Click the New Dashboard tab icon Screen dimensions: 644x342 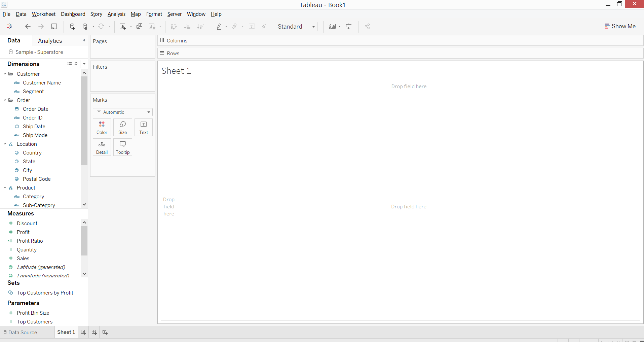click(94, 332)
